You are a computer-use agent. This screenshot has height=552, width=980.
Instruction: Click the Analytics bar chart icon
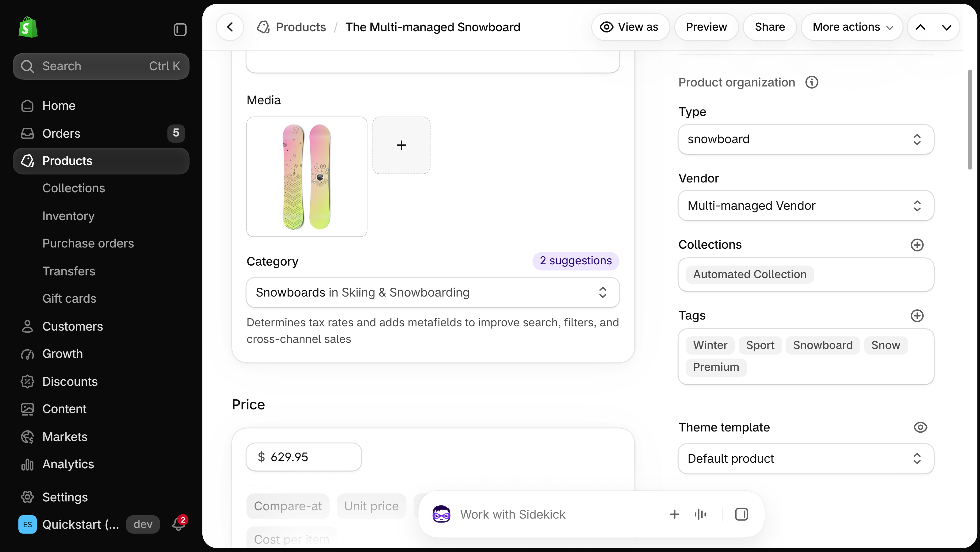click(27, 464)
